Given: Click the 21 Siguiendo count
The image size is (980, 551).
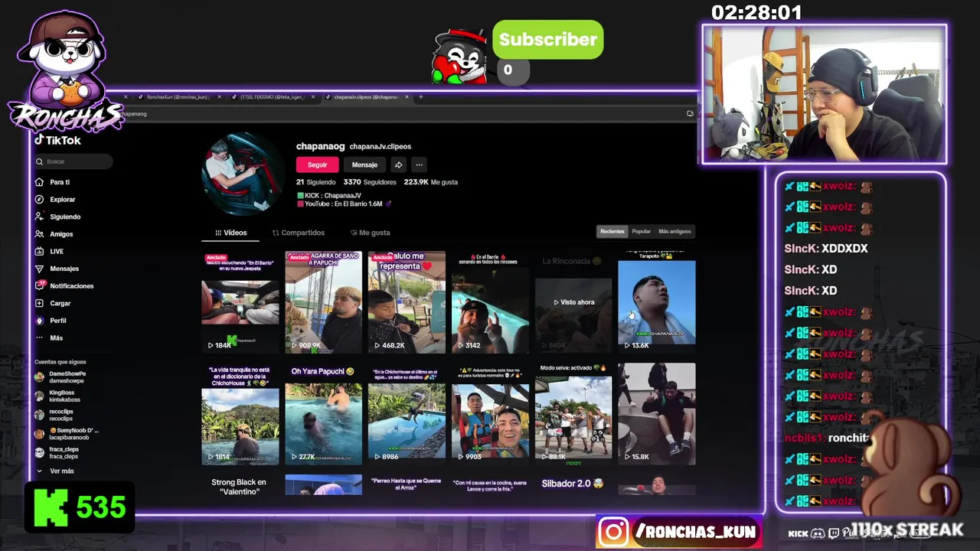Looking at the screenshot, I should pyautogui.click(x=316, y=182).
